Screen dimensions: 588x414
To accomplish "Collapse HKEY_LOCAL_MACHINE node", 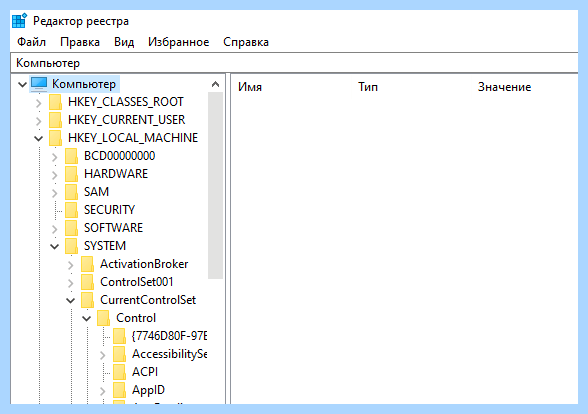I will coord(38,138).
